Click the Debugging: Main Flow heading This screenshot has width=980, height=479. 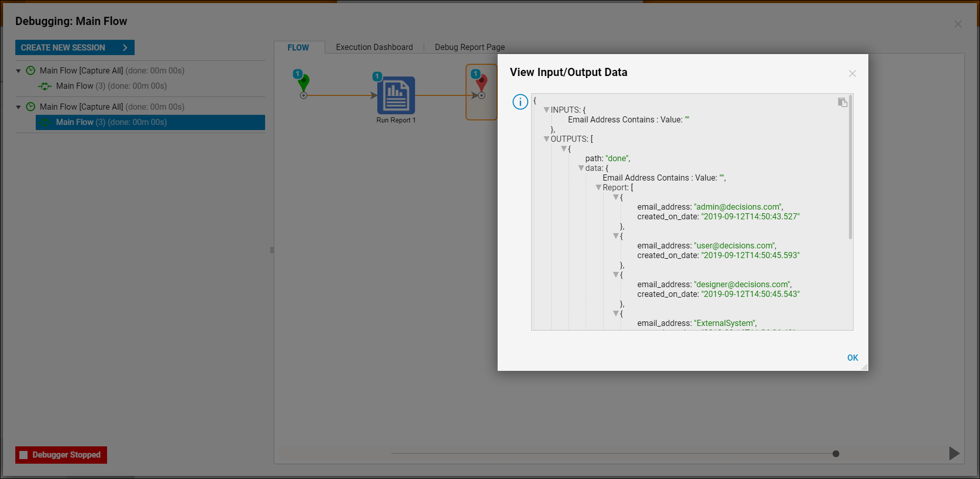tap(71, 21)
